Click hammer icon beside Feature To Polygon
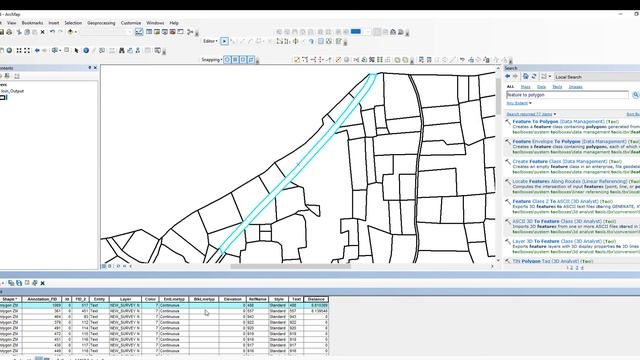 pos(508,122)
